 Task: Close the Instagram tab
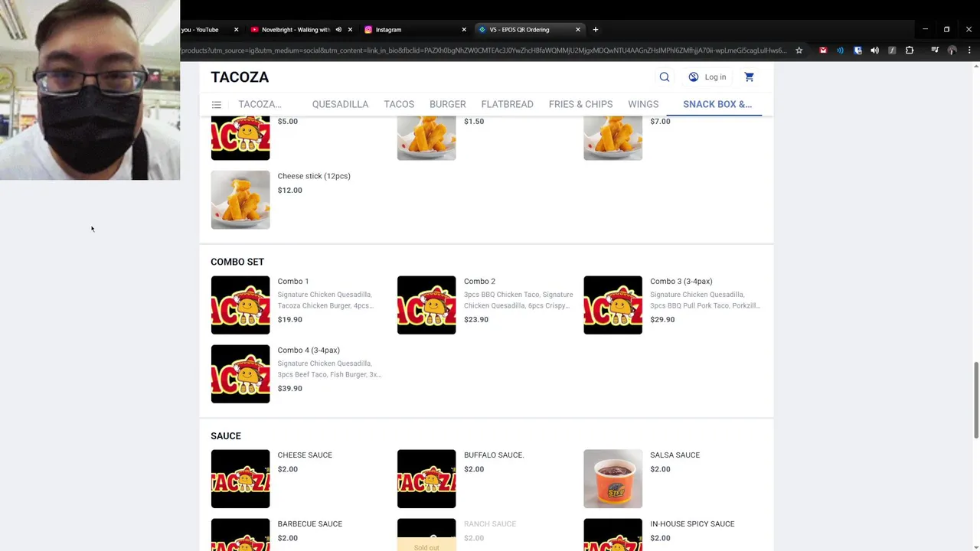point(464,30)
